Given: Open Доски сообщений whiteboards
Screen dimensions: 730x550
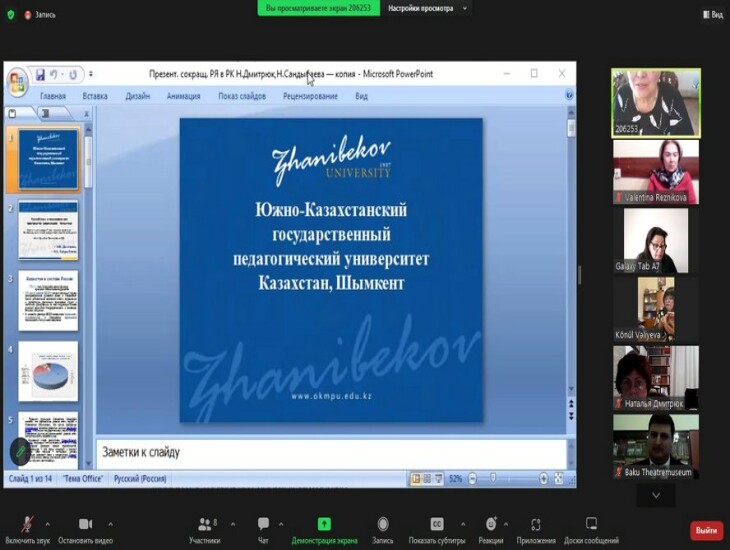Looking at the screenshot, I should (x=591, y=530).
